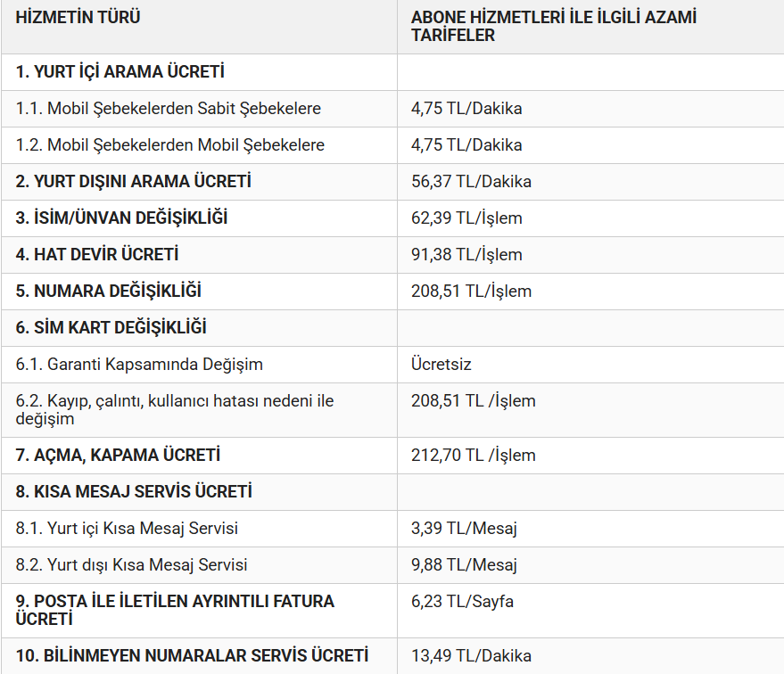
Task: Click the 212,70 TL /İşlem price
Action: tap(474, 456)
